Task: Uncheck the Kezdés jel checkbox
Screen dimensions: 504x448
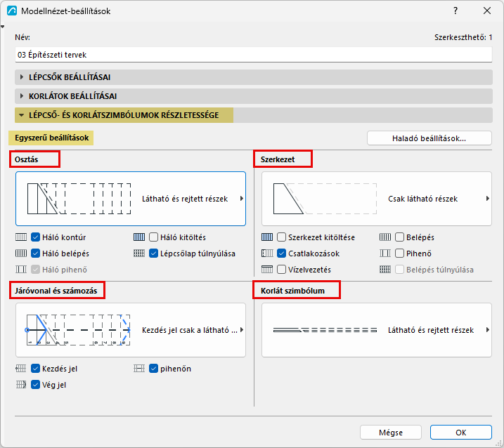Action: click(35, 369)
